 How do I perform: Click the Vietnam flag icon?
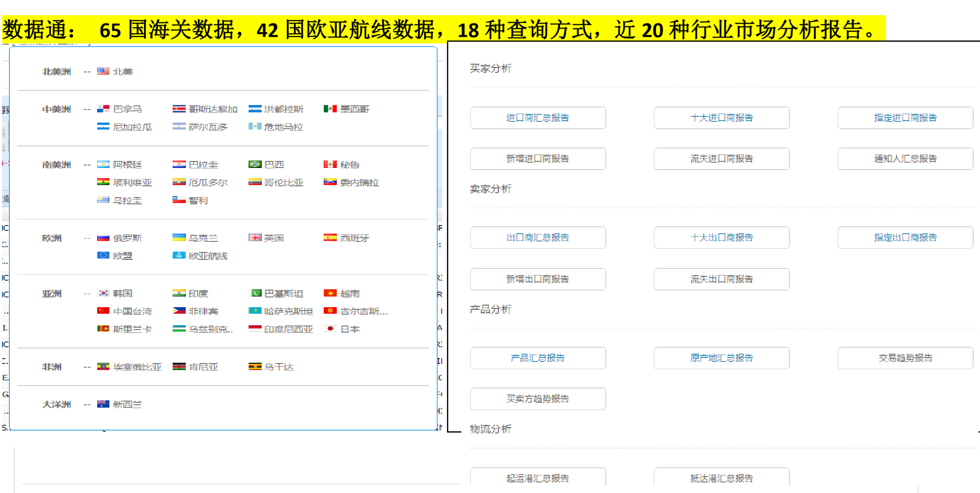click(x=330, y=293)
